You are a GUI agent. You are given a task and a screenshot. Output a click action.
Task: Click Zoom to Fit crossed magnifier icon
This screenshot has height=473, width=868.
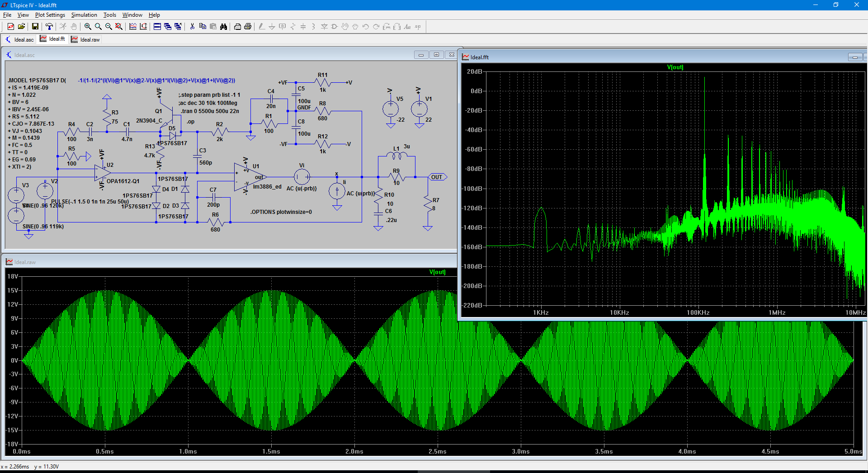119,27
